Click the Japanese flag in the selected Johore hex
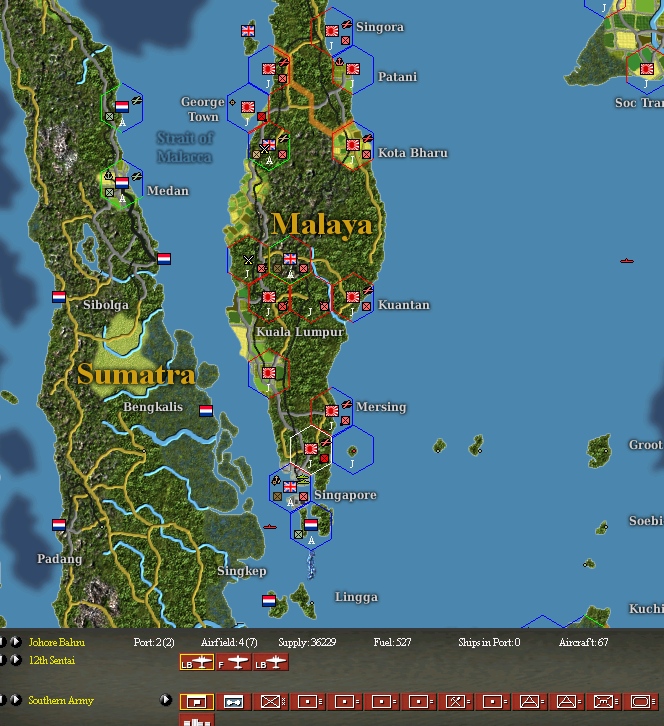The width and height of the screenshot is (664, 726). tap(311, 449)
